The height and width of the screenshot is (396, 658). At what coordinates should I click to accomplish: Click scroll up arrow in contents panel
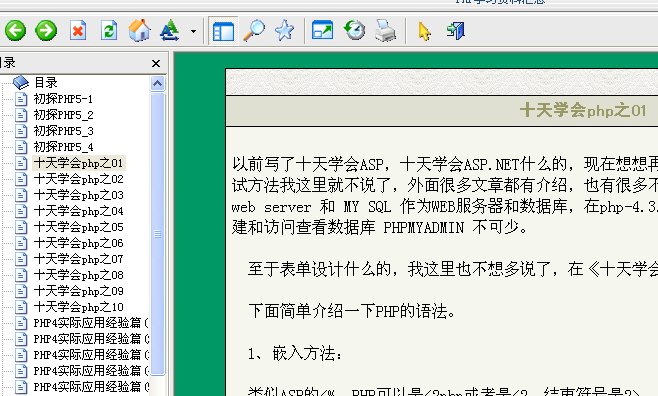(157, 84)
